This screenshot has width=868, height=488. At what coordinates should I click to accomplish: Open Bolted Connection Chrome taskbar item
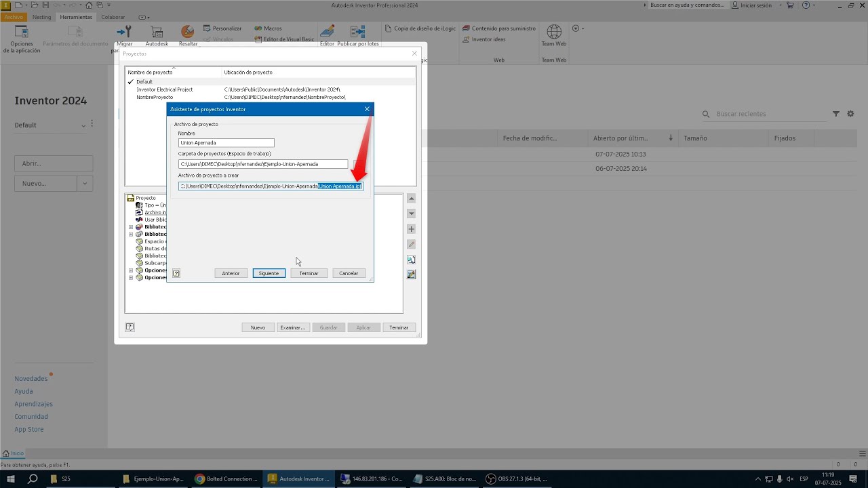(225, 479)
